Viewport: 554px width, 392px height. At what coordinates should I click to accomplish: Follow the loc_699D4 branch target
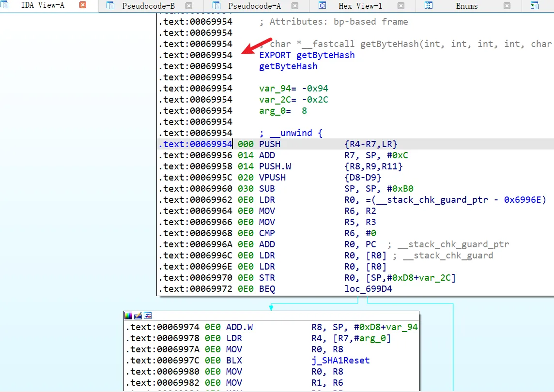(368, 289)
